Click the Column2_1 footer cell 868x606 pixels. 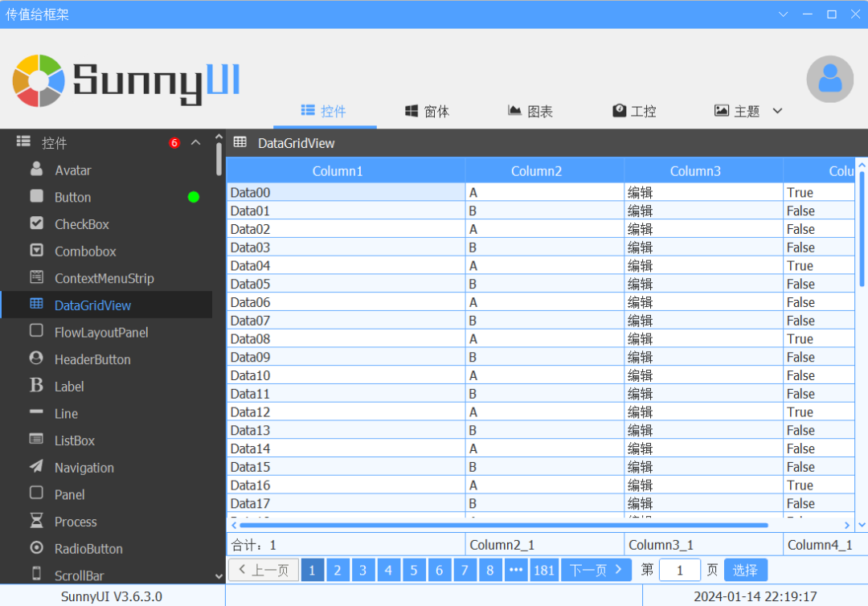pos(545,545)
